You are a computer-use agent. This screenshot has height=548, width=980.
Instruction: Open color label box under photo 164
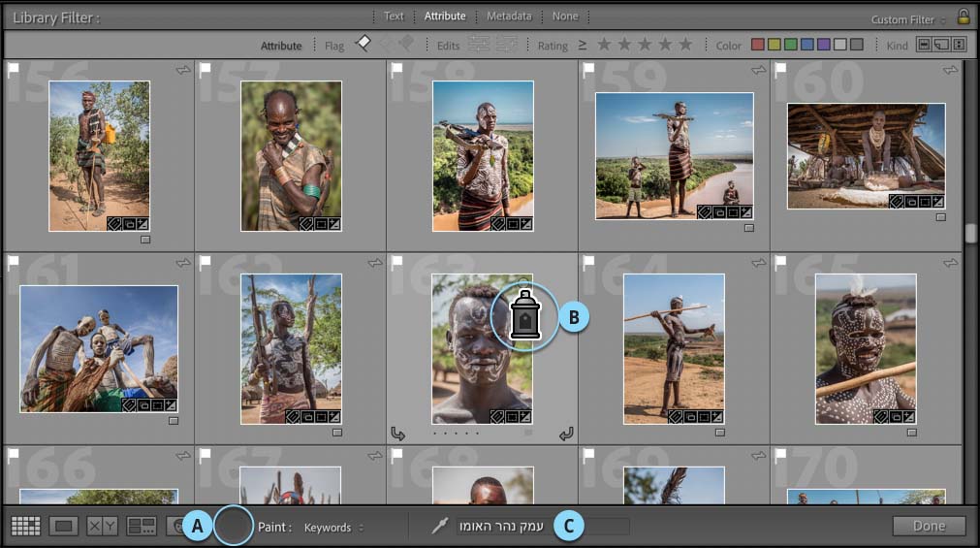[720, 433]
